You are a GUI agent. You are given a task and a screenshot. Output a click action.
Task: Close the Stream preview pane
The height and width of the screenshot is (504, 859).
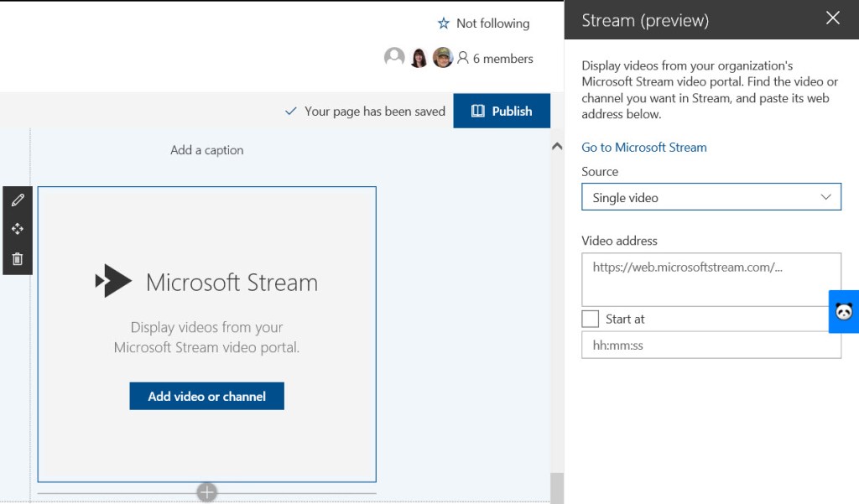[x=833, y=18]
